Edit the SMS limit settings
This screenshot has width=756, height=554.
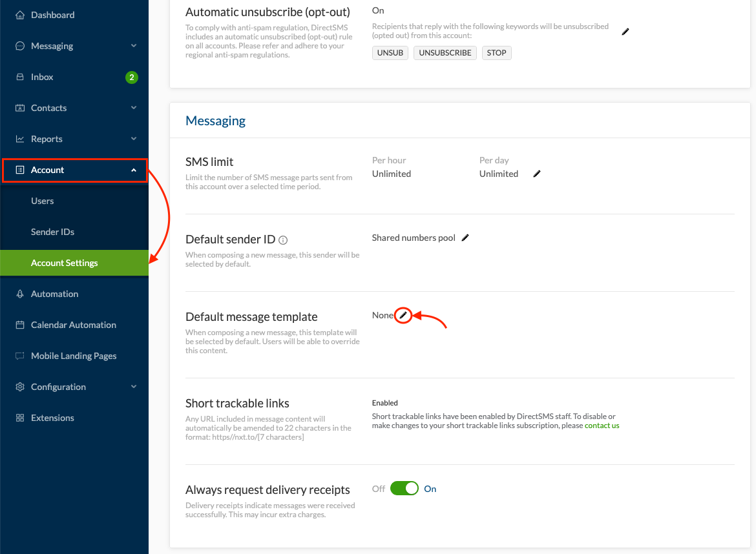pyautogui.click(x=536, y=174)
